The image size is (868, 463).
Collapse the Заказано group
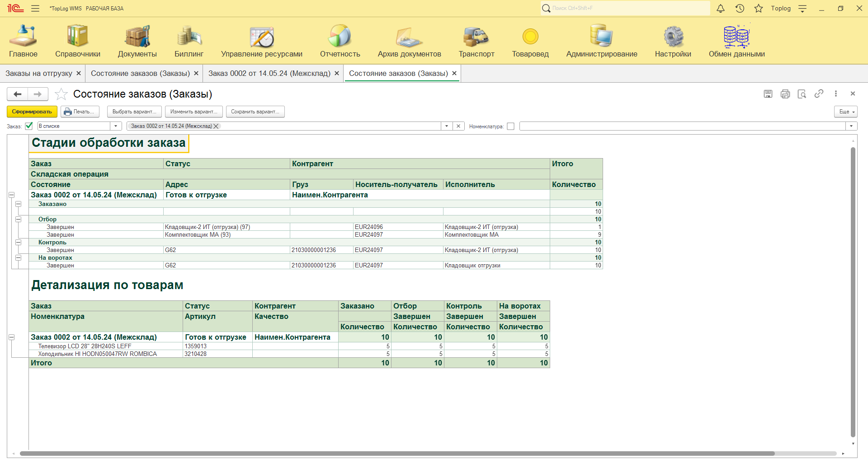(19, 204)
